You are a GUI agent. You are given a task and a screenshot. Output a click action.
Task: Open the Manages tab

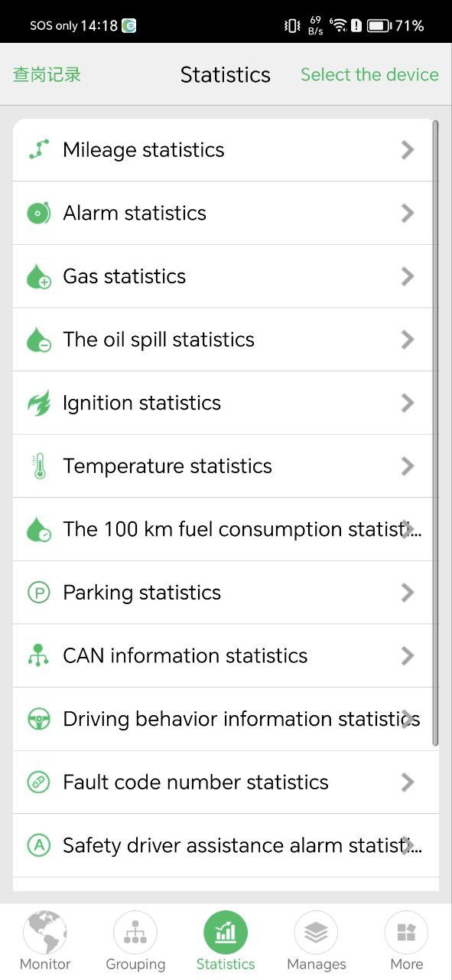click(x=316, y=941)
